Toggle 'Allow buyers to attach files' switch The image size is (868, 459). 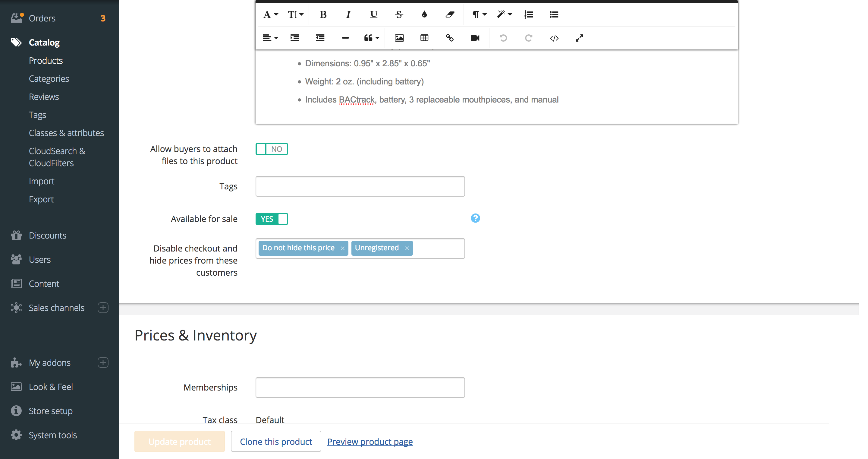coord(272,149)
